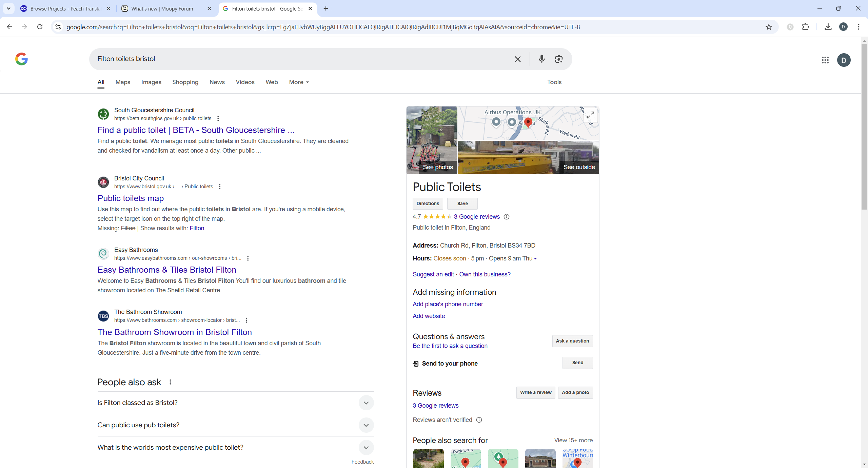Image resolution: width=868 pixels, height=468 pixels.
Task: Click Suggest an edit link
Action: (x=433, y=274)
